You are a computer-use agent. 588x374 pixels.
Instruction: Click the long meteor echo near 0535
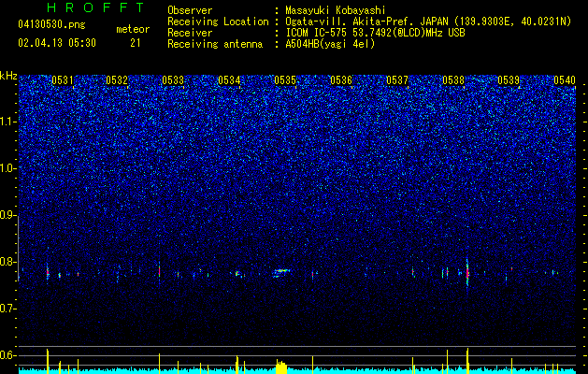point(281,272)
